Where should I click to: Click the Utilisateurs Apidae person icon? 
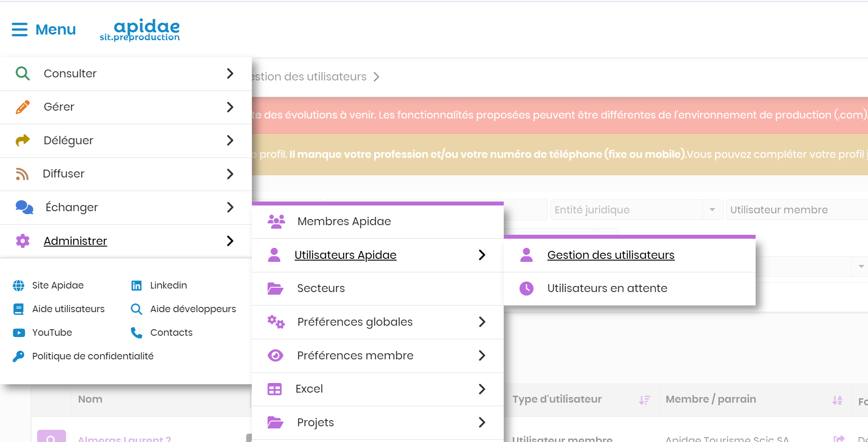pyautogui.click(x=274, y=255)
